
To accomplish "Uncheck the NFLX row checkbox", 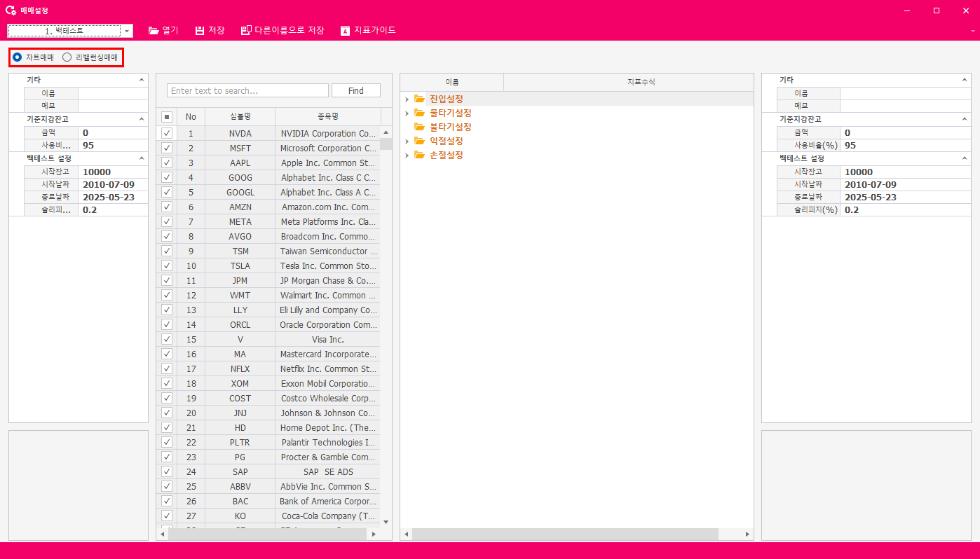I will click(167, 368).
